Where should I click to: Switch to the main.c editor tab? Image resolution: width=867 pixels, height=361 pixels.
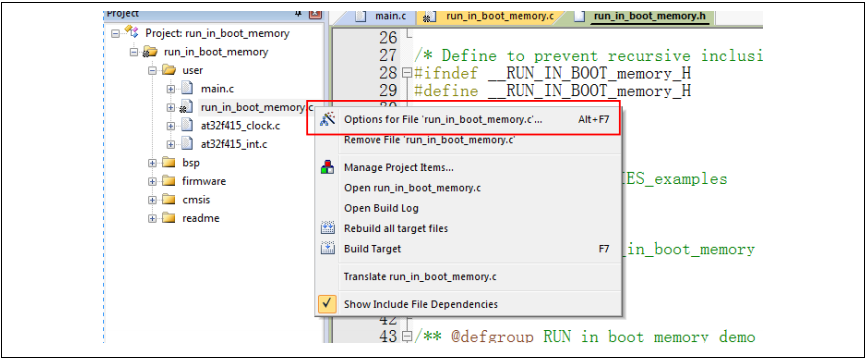click(x=383, y=16)
